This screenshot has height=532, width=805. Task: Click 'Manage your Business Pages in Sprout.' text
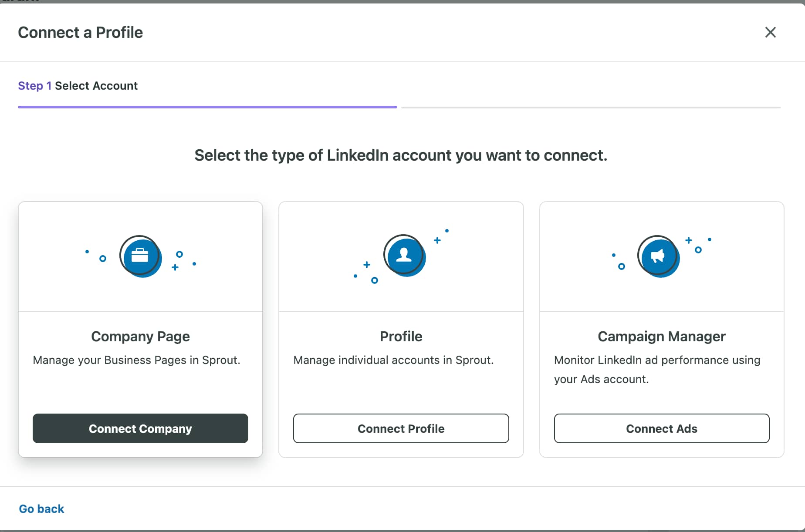click(x=136, y=360)
